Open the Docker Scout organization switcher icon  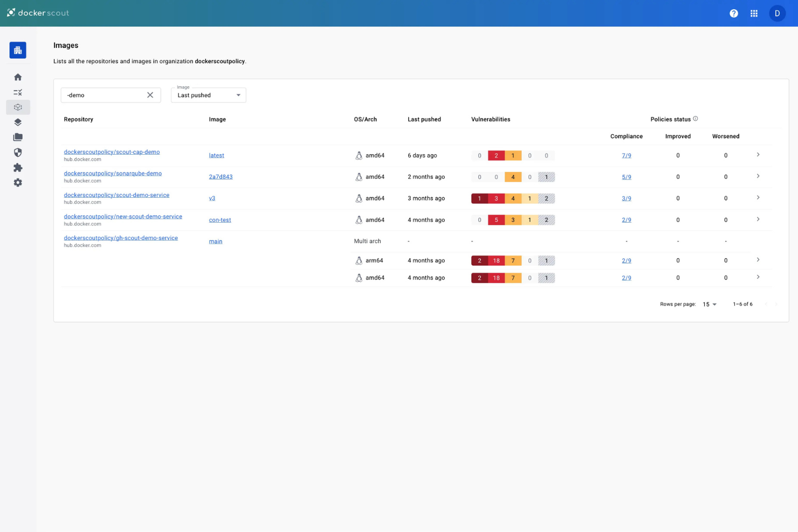(x=18, y=50)
